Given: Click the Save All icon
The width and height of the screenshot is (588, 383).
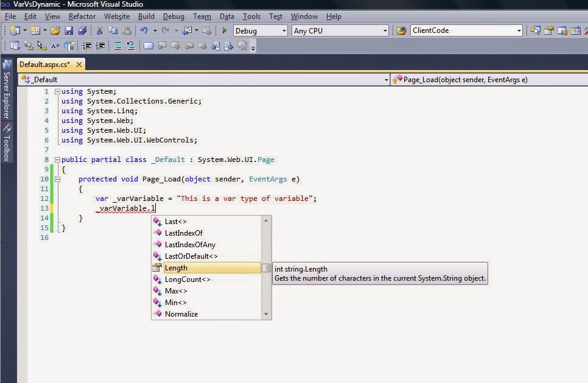Looking at the screenshot, I should (x=82, y=31).
